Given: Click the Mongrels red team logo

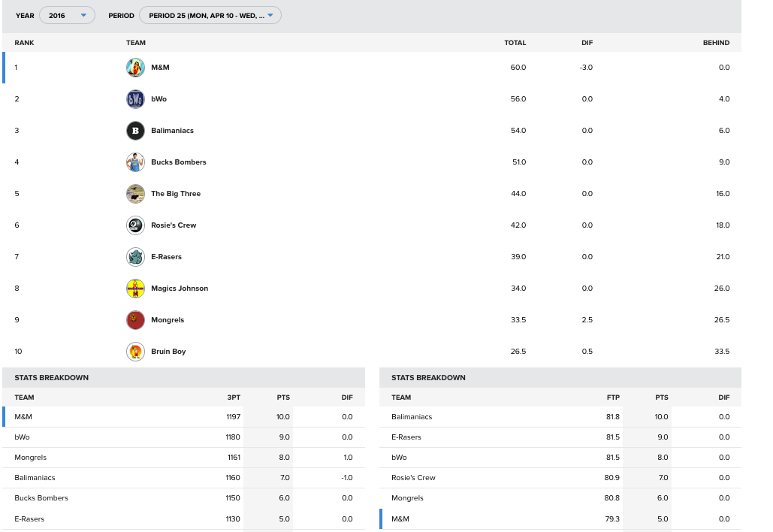Looking at the screenshot, I should pos(135,320).
